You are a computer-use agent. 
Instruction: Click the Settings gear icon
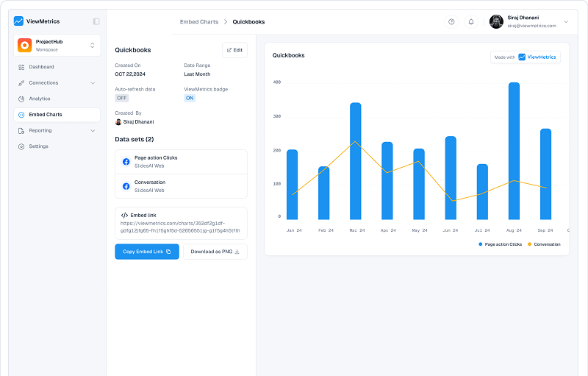coord(21,146)
